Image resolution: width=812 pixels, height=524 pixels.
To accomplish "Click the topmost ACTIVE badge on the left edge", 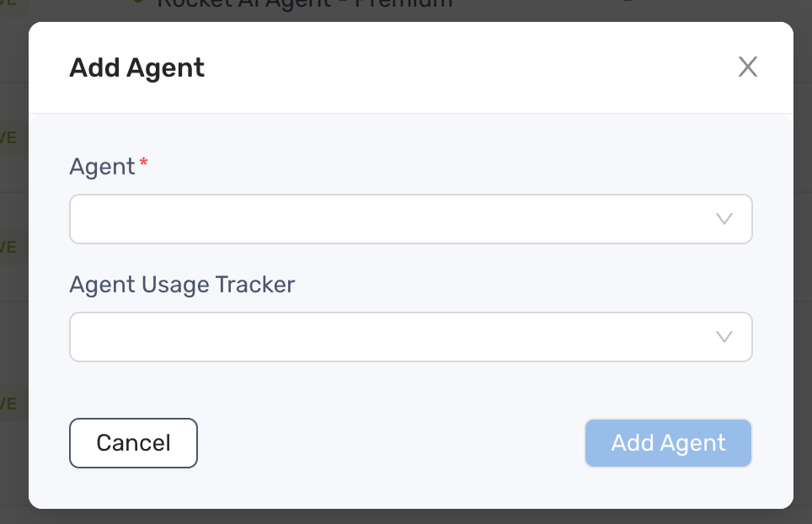I will (x=8, y=137).
